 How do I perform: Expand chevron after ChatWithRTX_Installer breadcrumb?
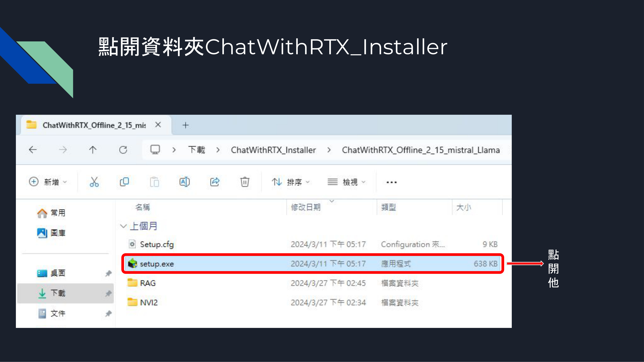(x=329, y=150)
